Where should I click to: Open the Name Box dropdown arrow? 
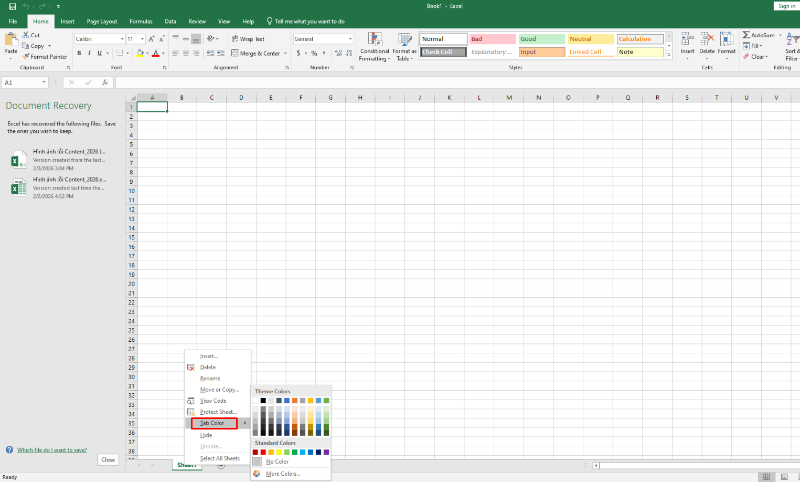tap(44, 82)
